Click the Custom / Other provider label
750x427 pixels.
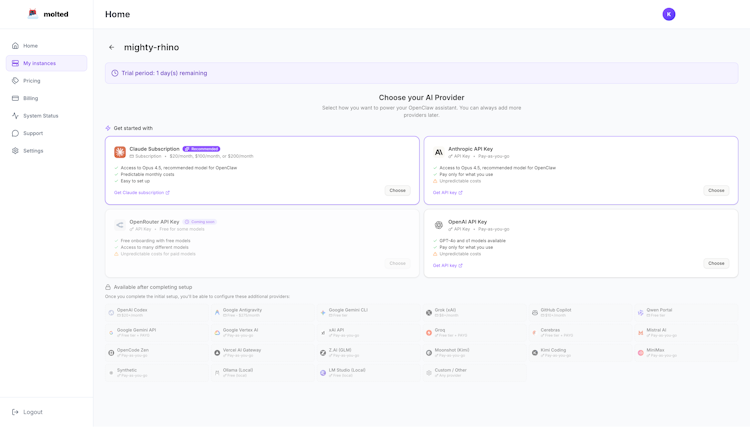pyautogui.click(x=451, y=370)
